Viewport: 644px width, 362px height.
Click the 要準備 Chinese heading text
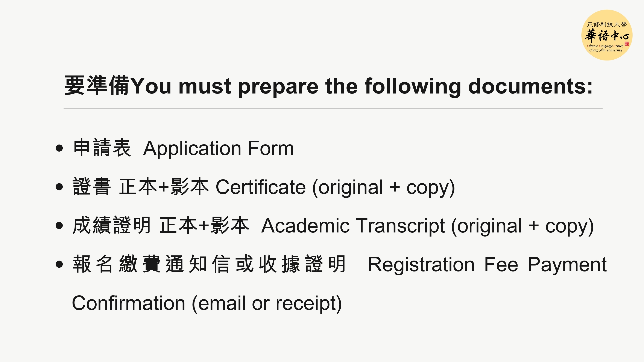tap(97, 86)
